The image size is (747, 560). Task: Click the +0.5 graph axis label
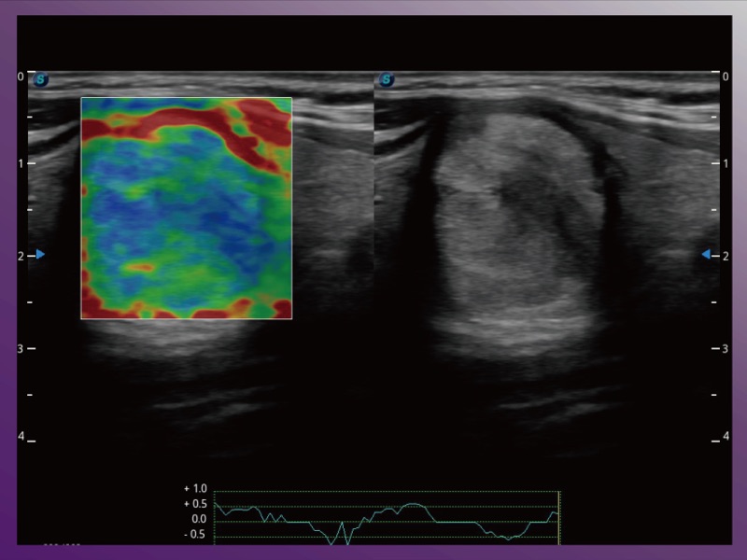click(195, 504)
